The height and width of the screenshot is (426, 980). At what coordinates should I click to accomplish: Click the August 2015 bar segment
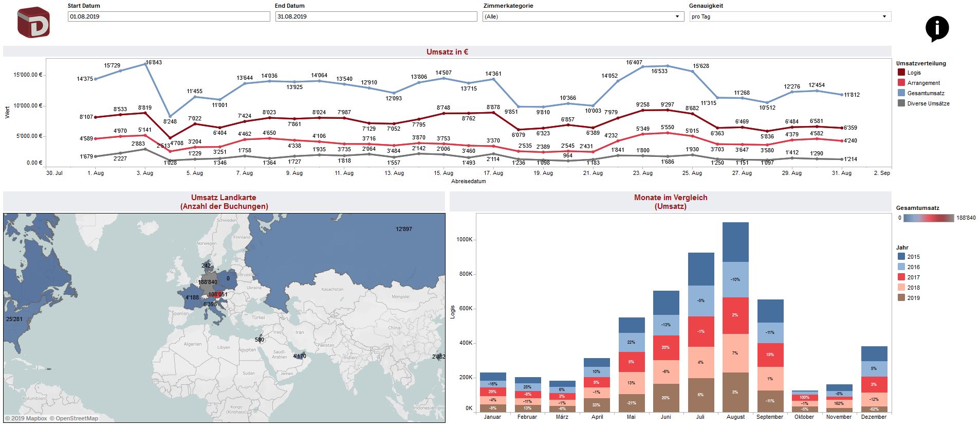click(x=735, y=242)
